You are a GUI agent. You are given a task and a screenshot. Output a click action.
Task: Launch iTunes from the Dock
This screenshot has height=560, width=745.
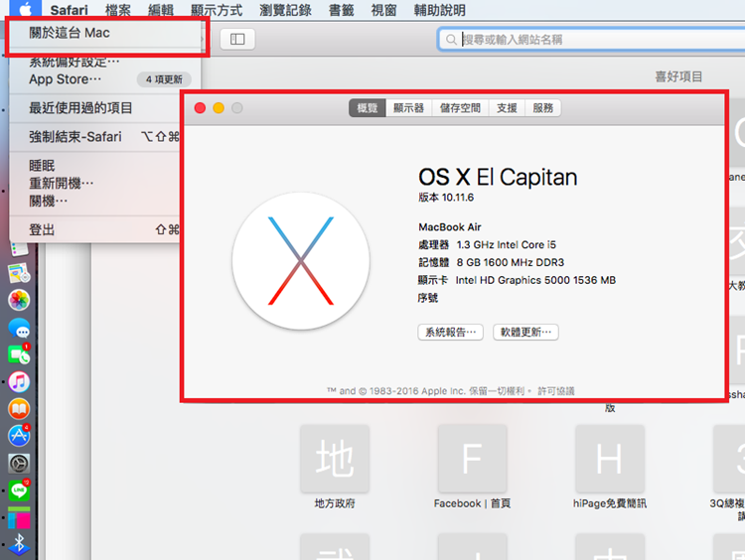tap(19, 382)
